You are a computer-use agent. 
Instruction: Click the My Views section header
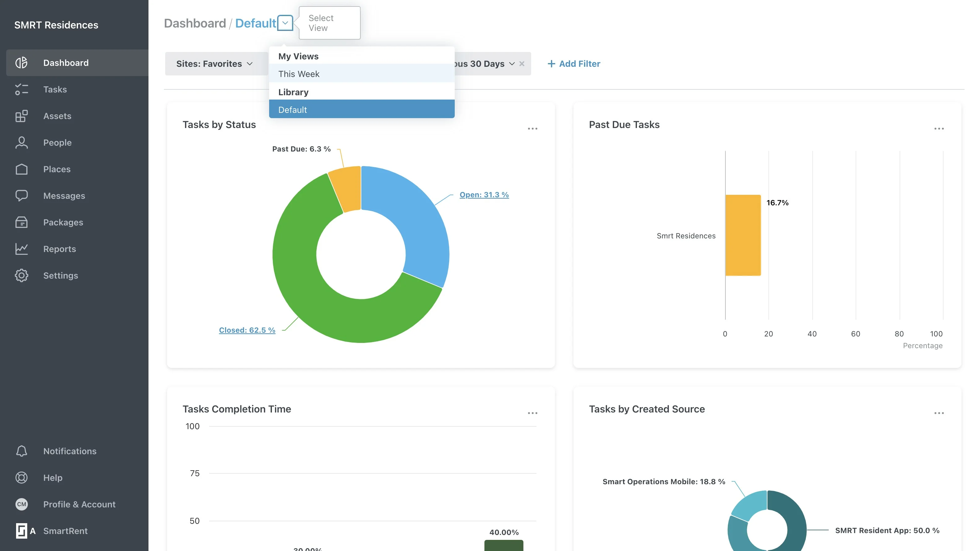(298, 56)
